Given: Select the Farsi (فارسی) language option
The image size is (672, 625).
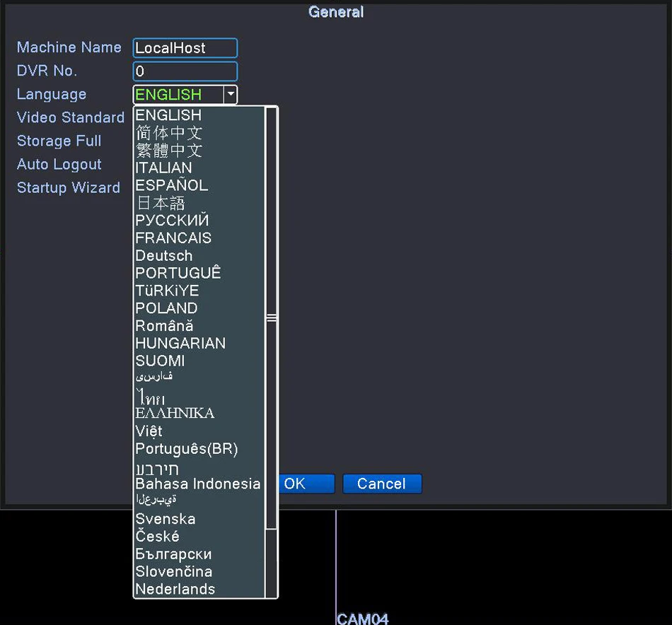Looking at the screenshot, I should (x=199, y=378).
